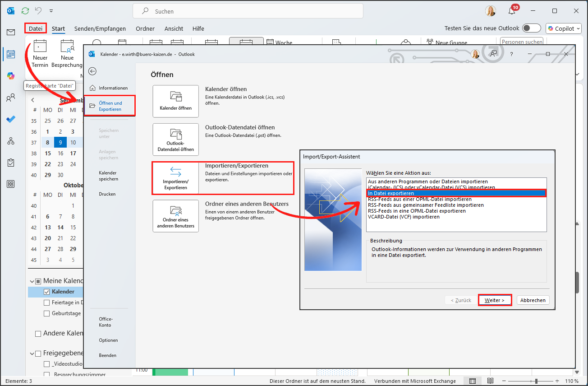The width and height of the screenshot is (588, 386).
Task: Click the Neuer Termin ribbon icon
Action: pyautogui.click(x=40, y=54)
